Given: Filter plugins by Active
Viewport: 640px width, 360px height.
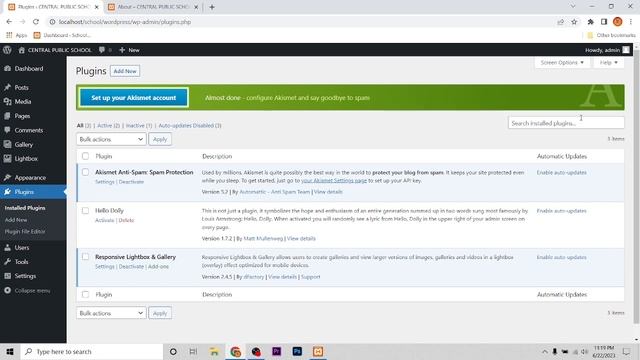Looking at the screenshot, I should tap(109, 126).
